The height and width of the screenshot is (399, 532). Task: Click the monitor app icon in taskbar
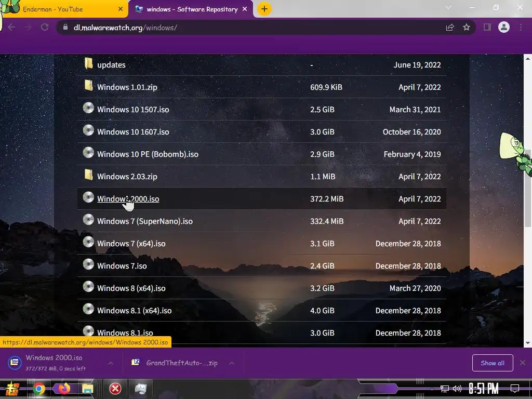pos(140,389)
